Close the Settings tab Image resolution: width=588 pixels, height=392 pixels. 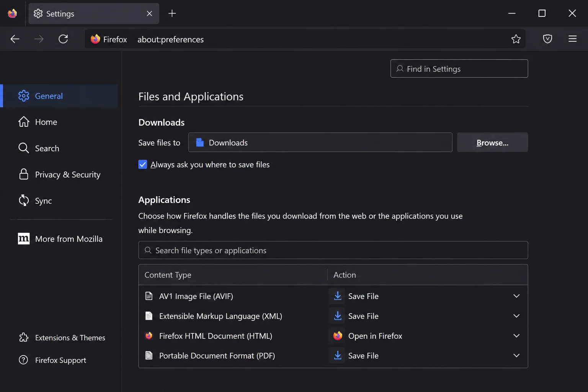coord(149,13)
